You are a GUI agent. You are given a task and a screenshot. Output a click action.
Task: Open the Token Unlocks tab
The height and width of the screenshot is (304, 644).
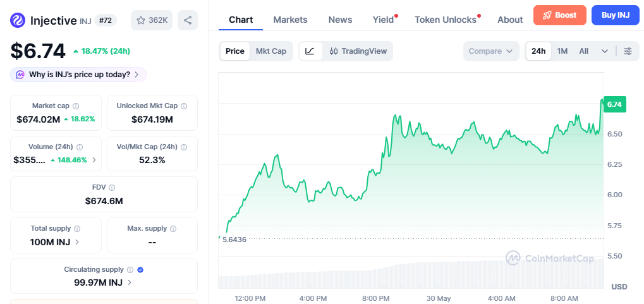446,20
